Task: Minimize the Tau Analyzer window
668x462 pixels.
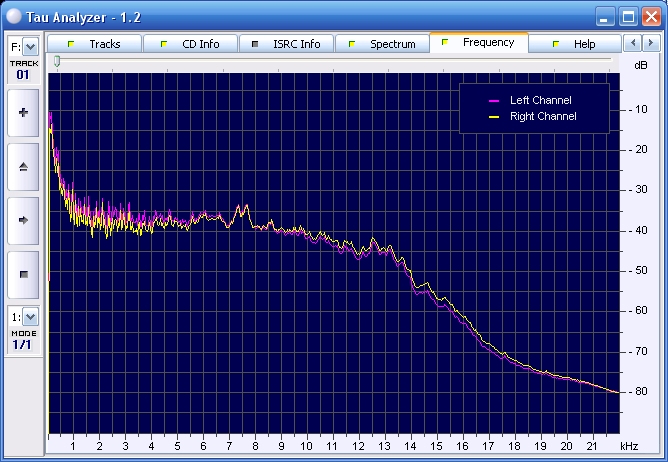Action: [x=605, y=16]
